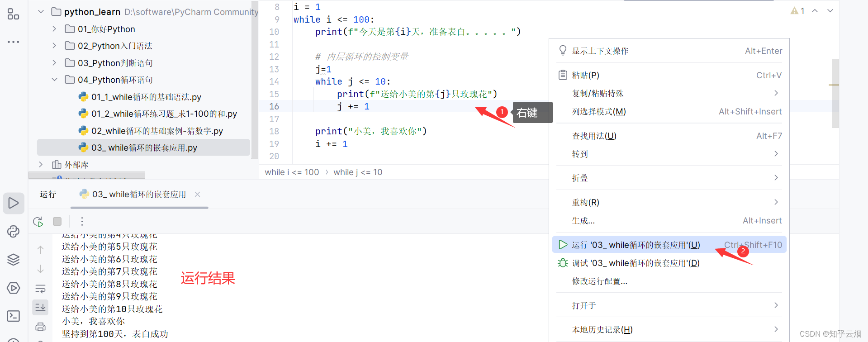The image size is (868, 342).
Task: Click editor vertical scrollbar thumb
Action: click(x=835, y=93)
